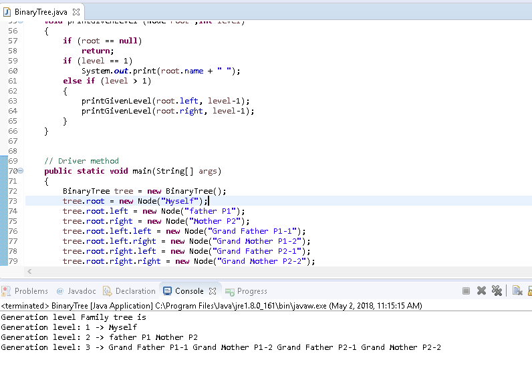The image size is (532, 392).
Task: Click the Java file icon on the BinaryTree.java tab
Action: (x=7, y=12)
